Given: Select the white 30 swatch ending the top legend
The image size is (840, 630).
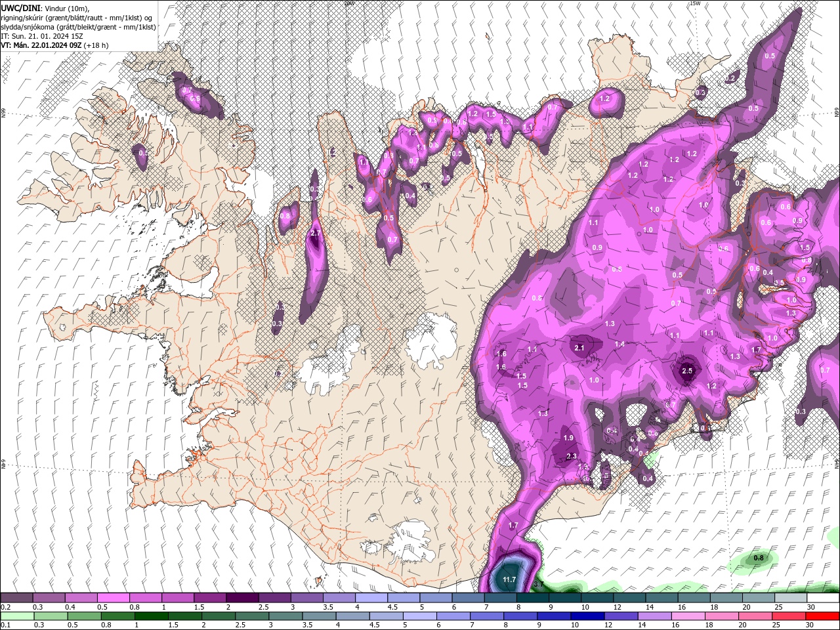Looking at the screenshot, I should (x=823, y=598).
